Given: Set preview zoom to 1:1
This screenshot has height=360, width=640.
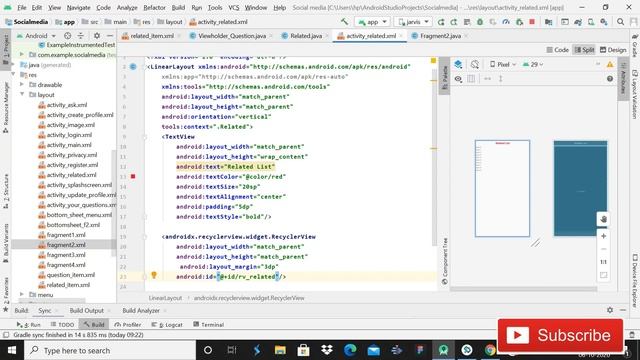Looking at the screenshot, I should (603, 262).
